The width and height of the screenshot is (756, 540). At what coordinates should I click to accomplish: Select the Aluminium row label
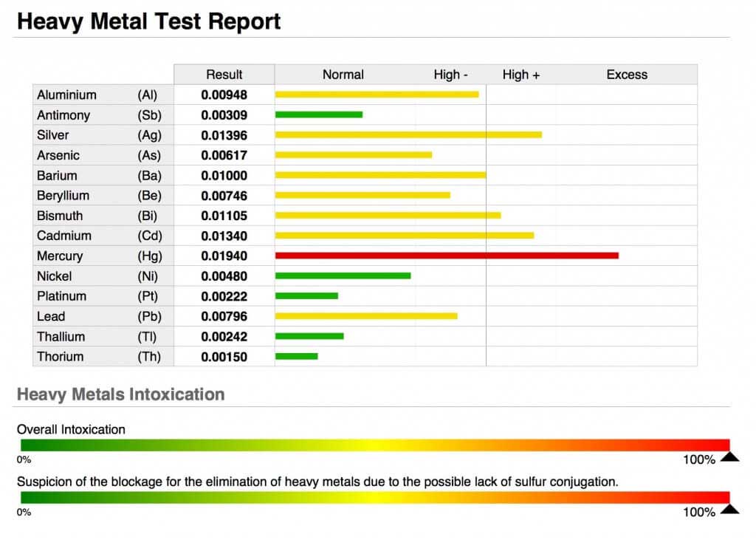tap(67, 95)
